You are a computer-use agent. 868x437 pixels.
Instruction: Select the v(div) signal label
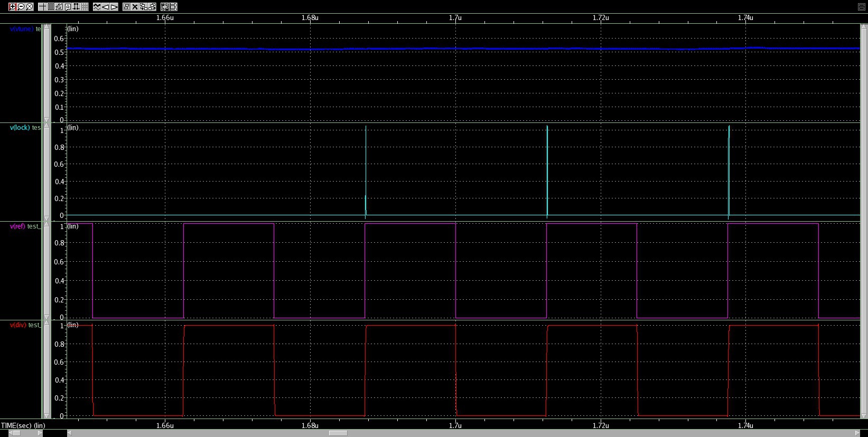[x=18, y=325]
